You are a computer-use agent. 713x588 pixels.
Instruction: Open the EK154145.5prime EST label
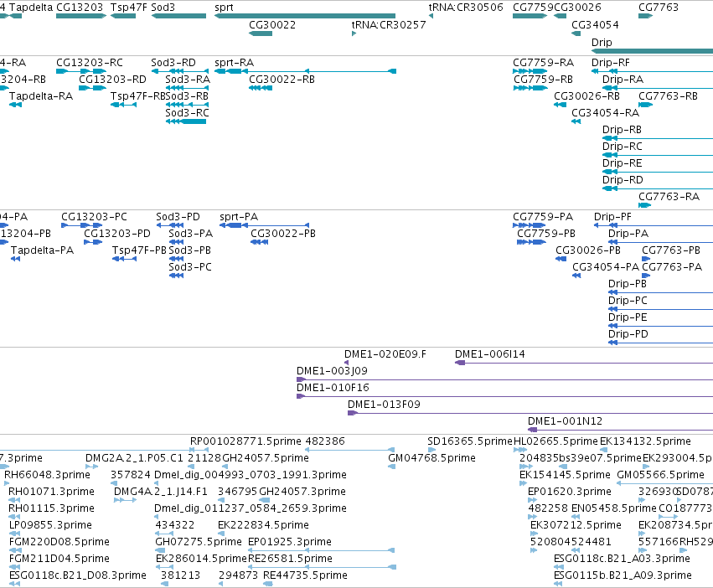pyautogui.click(x=565, y=475)
